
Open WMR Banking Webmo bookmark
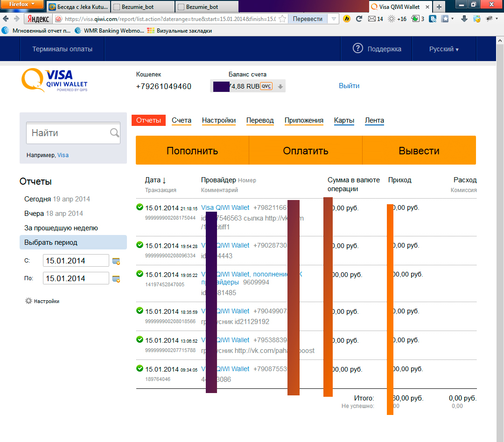(x=110, y=30)
